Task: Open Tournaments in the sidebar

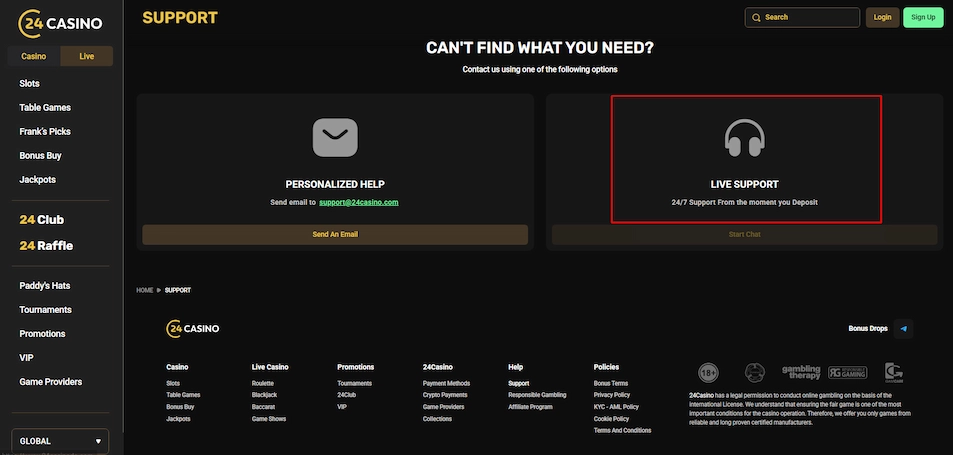Action: (x=46, y=310)
